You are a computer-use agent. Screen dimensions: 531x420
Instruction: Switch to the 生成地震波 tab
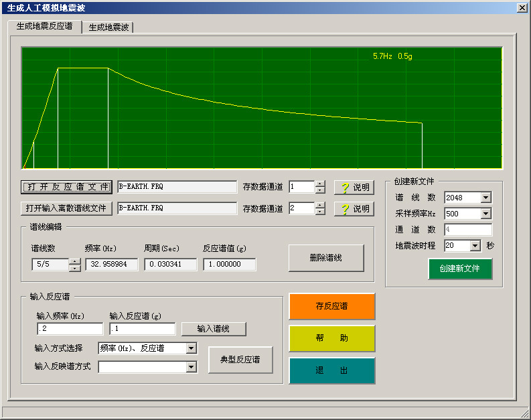[108, 27]
